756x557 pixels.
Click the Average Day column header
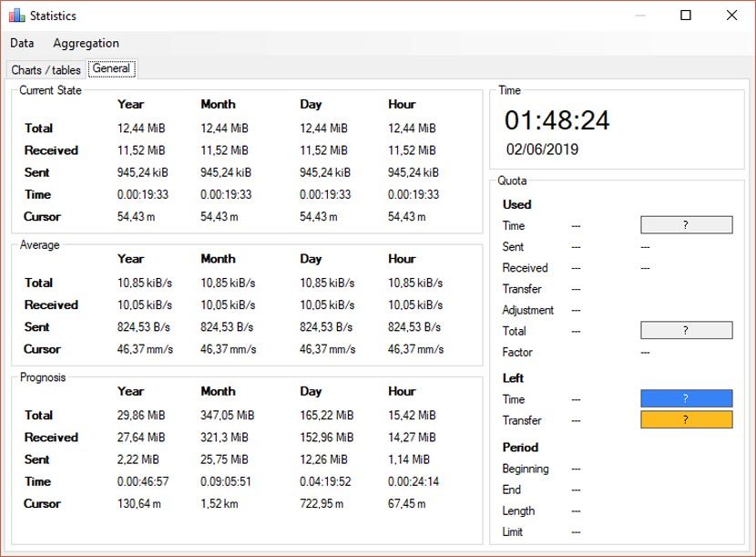pos(311,259)
